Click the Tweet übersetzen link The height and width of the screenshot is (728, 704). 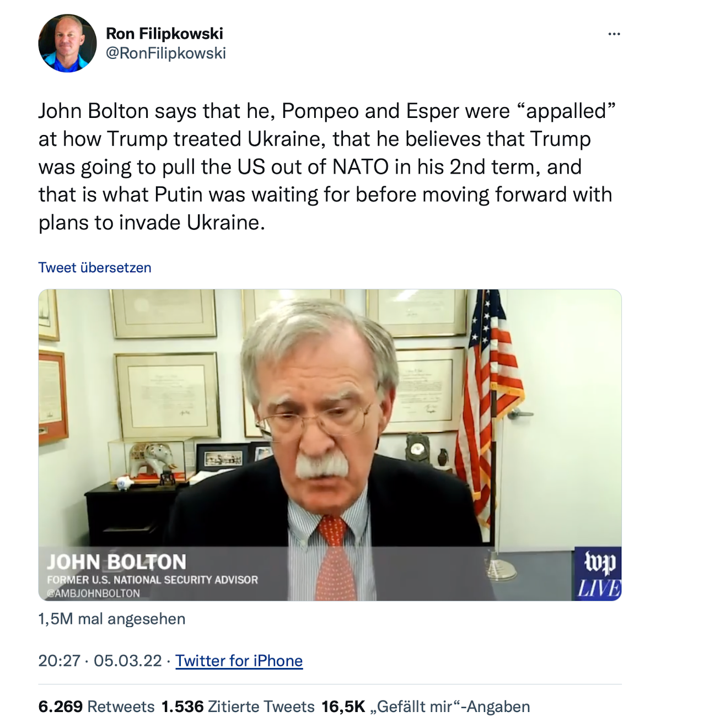[x=95, y=268]
